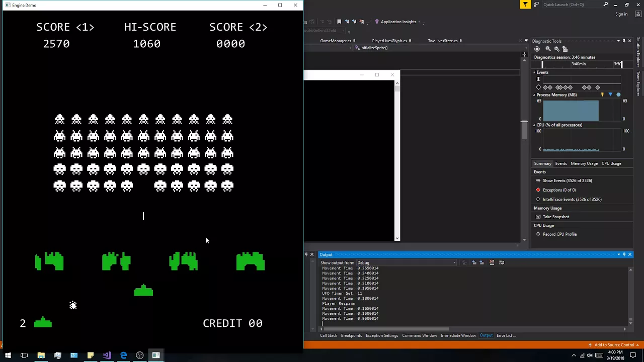Open Task View on the taskbar
644x362 pixels.
[24, 355]
